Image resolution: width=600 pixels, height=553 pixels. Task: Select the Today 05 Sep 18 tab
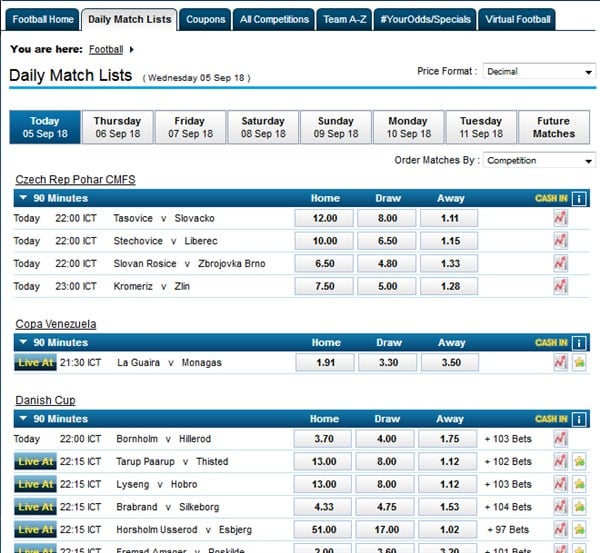pos(45,127)
